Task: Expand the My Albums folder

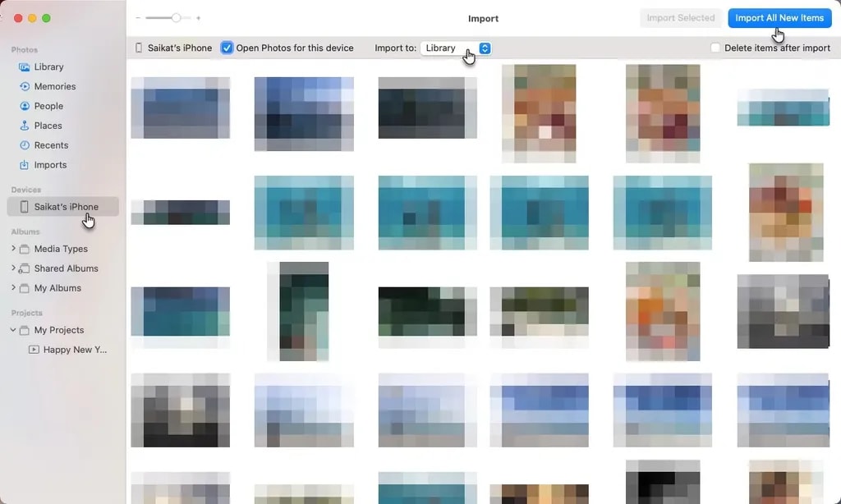Action: 13,288
